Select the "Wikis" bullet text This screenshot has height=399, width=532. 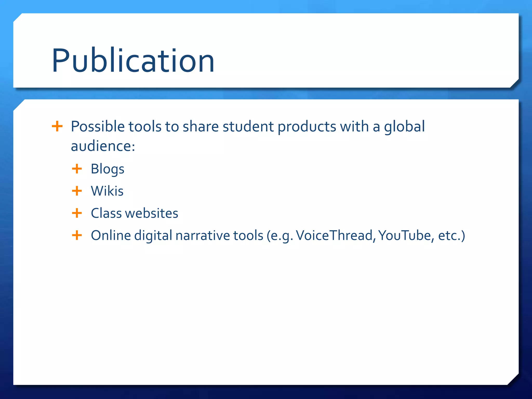pyautogui.click(x=107, y=191)
